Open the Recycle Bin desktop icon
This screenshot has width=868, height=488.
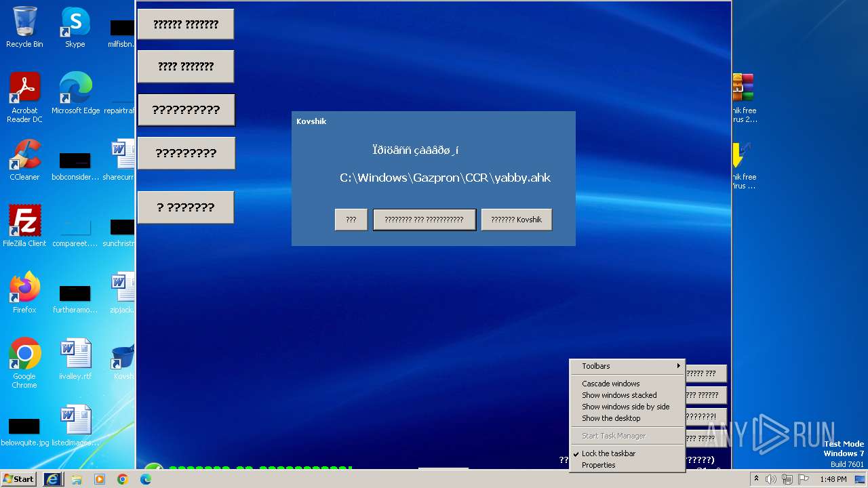coord(24,27)
